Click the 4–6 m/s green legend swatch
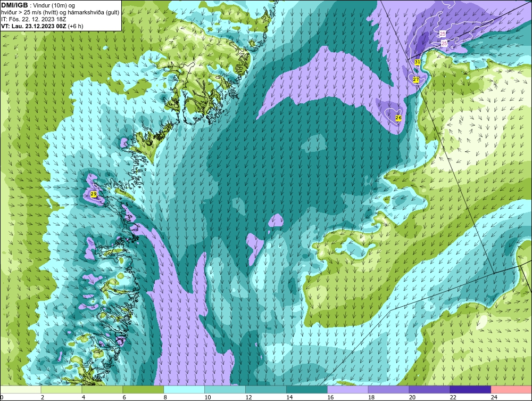Screen dimensions: 532x401 click(x=102, y=389)
